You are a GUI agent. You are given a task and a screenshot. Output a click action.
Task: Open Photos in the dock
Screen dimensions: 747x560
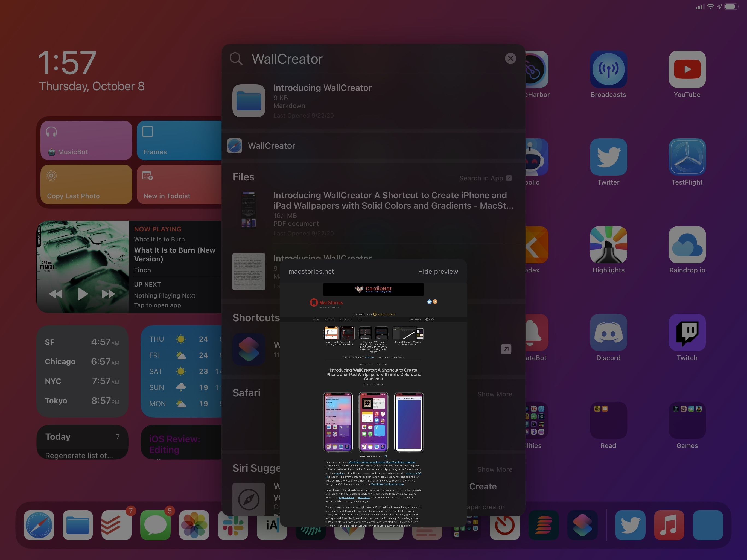pyautogui.click(x=194, y=525)
